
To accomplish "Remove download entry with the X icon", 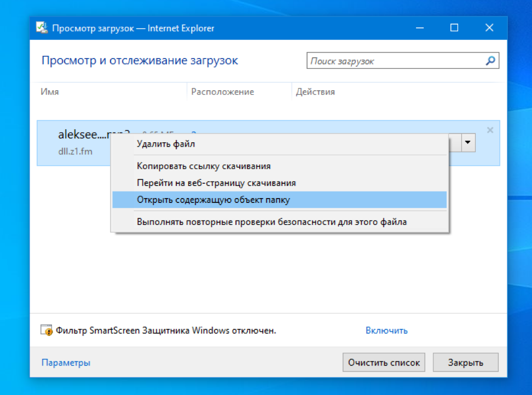I will [490, 130].
